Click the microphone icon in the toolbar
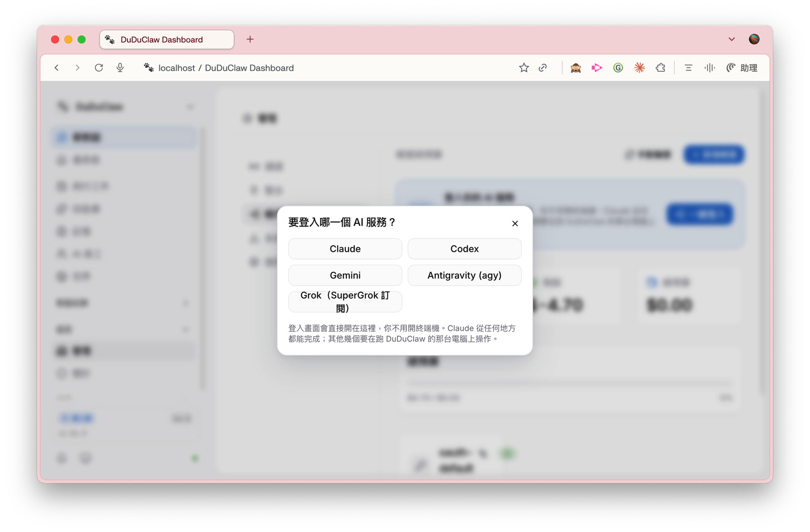The height and width of the screenshot is (532, 810). (x=120, y=68)
